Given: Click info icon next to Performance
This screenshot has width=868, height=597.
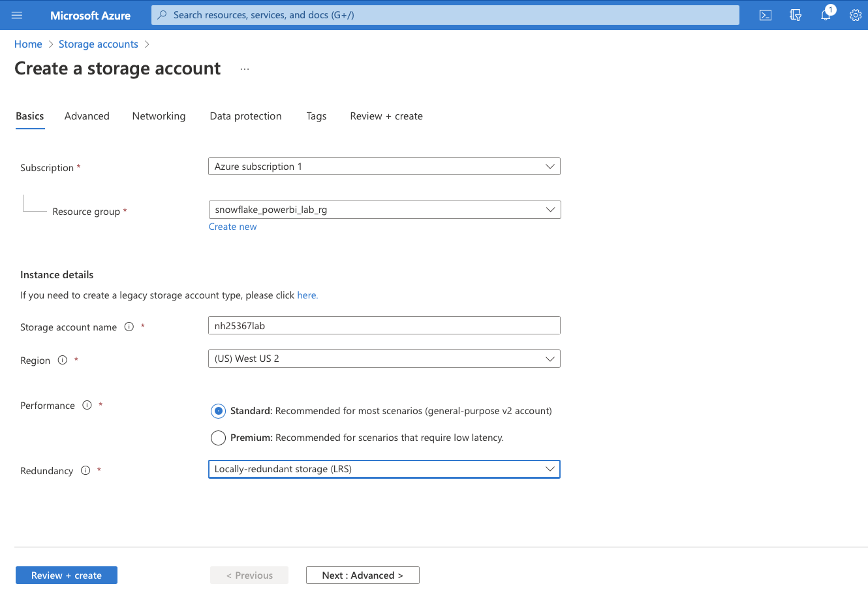Looking at the screenshot, I should 87,406.
